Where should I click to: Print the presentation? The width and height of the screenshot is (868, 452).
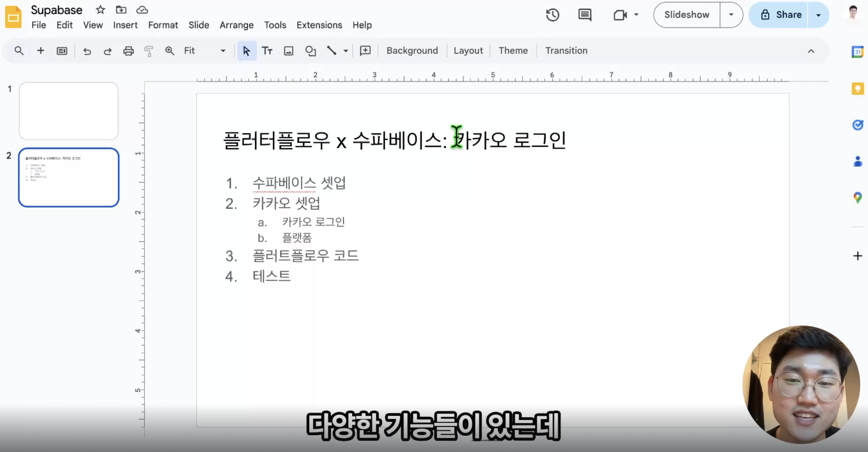(128, 51)
